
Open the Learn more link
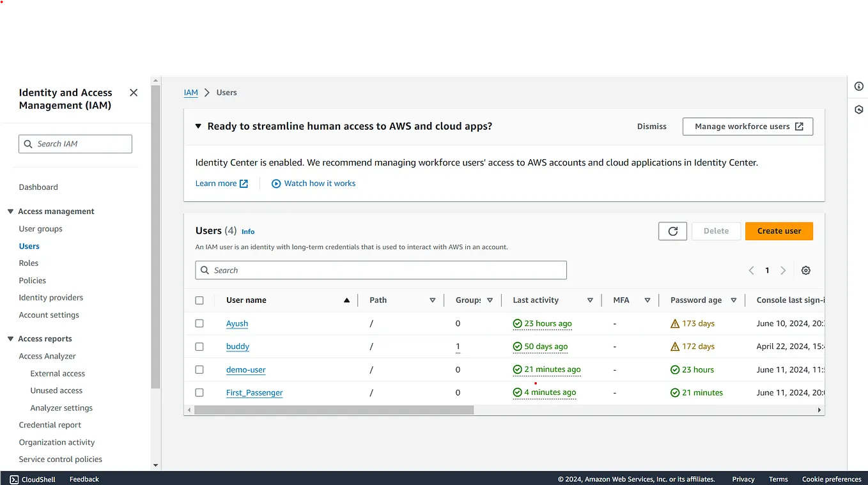tap(217, 183)
